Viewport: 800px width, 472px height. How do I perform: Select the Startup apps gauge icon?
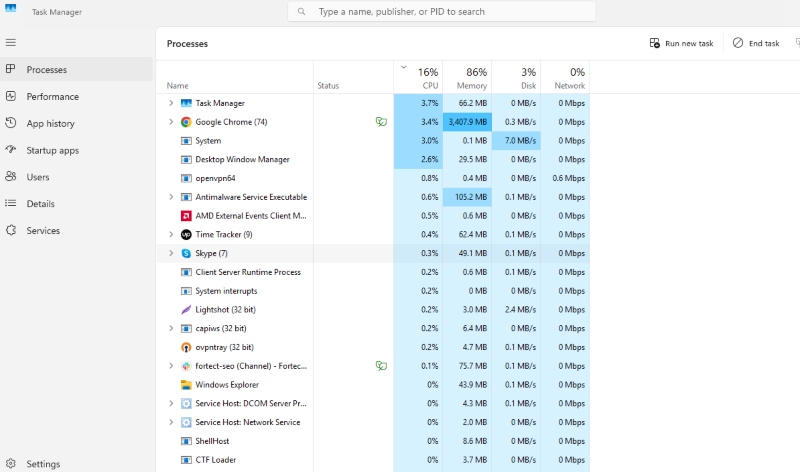point(11,150)
